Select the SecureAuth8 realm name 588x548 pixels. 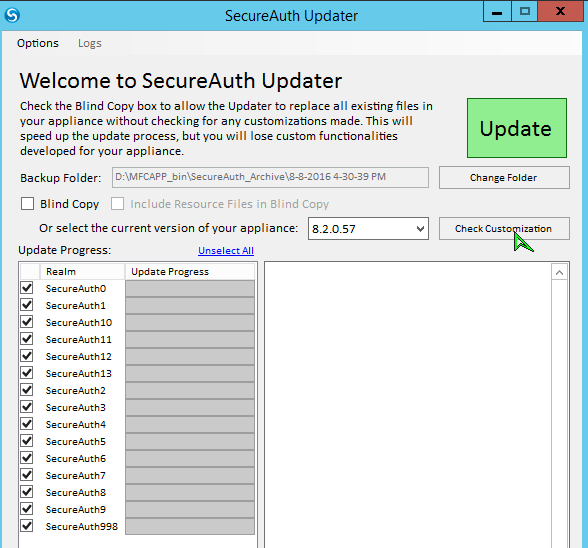[x=76, y=492]
